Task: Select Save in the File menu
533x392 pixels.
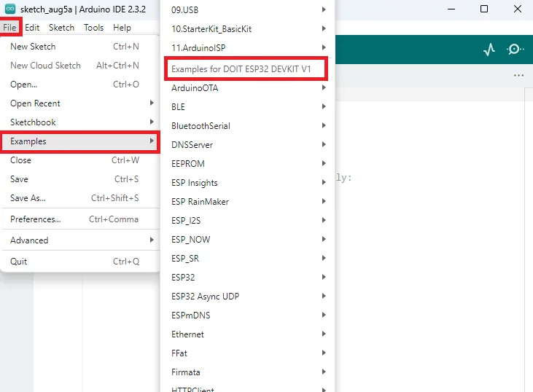Action: pos(80,179)
